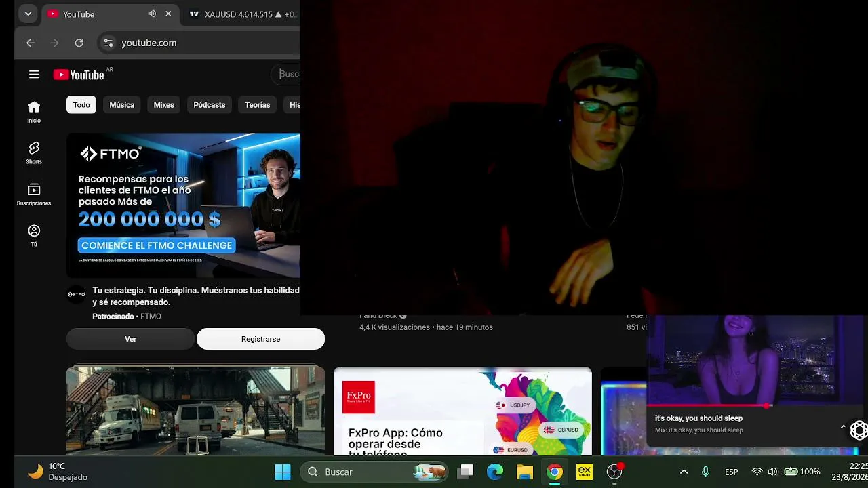Click the taskbar Buscar search box
868x488 pixels.
pyautogui.click(x=374, y=472)
